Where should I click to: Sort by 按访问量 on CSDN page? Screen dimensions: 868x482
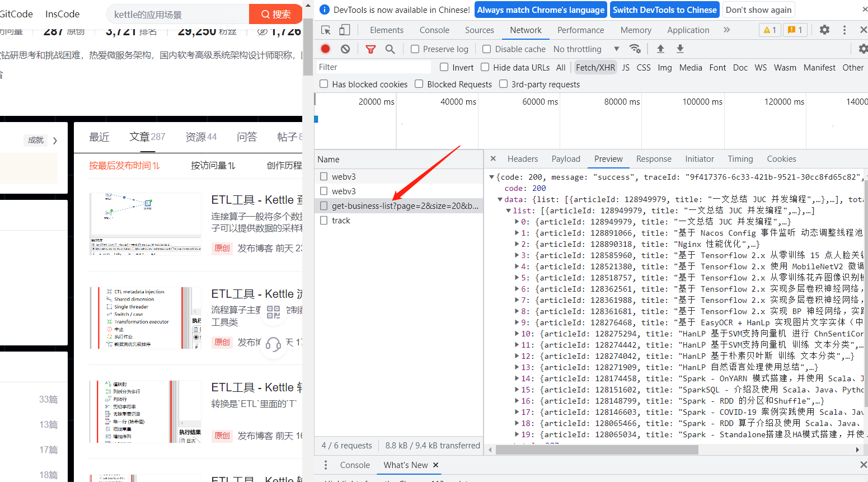[x=213, y=165]
